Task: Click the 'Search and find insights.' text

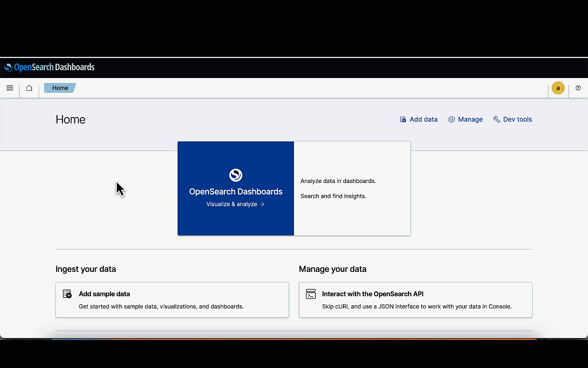Action: [333, 196]
